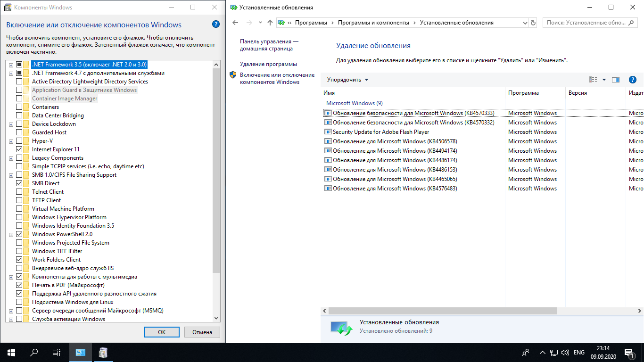Image resolution: width=644 pixels, height=362 pixels.
Task: Expand SMB 1.0/CIFS File Sharing Support
Action: tap(11, 175)
